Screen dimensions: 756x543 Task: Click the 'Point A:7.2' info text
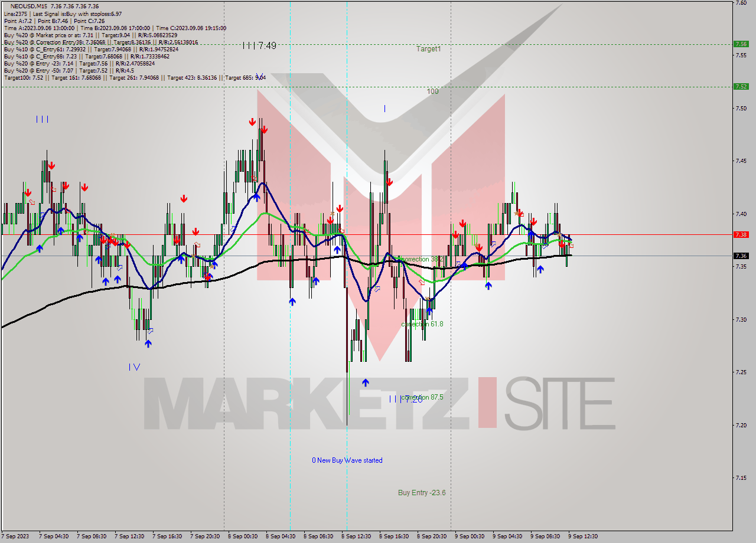[18, 21]
